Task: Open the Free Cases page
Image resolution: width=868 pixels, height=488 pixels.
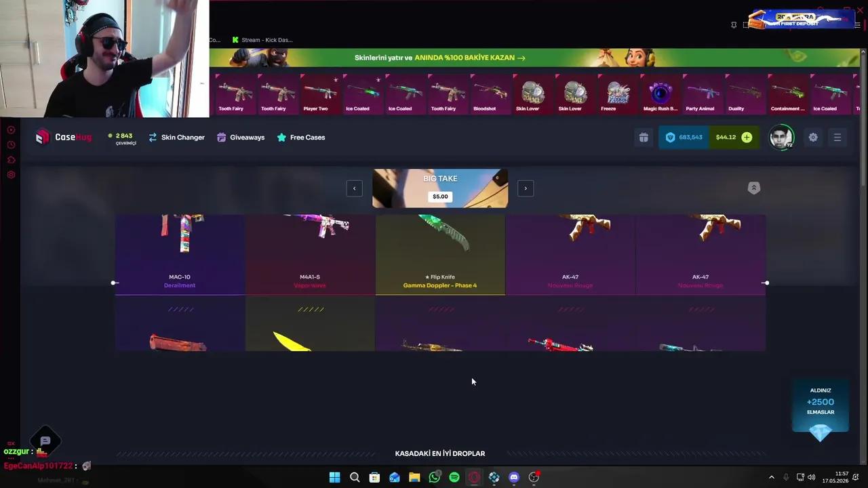Action: [x=301, y=138]
